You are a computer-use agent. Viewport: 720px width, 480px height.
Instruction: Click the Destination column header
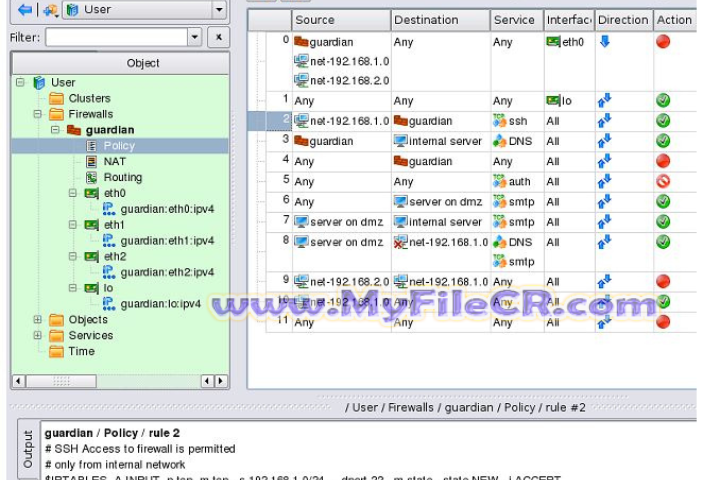coord(440,20)
